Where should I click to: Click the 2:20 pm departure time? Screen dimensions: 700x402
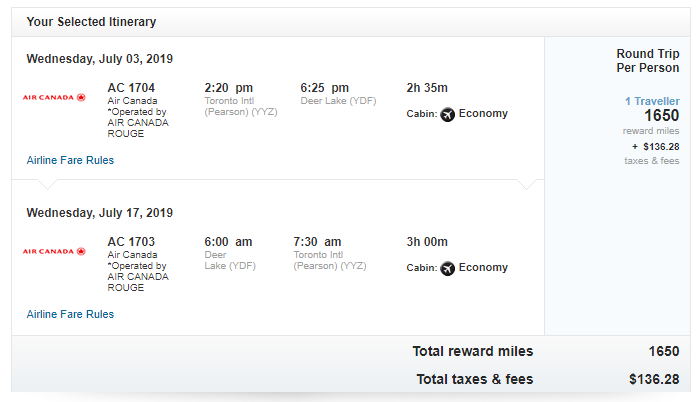[229, 88]
